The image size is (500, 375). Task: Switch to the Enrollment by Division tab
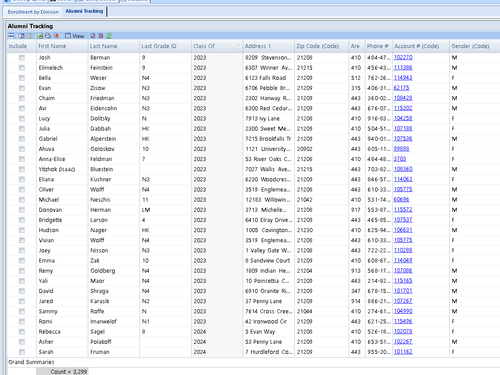(x=33, y=12)
